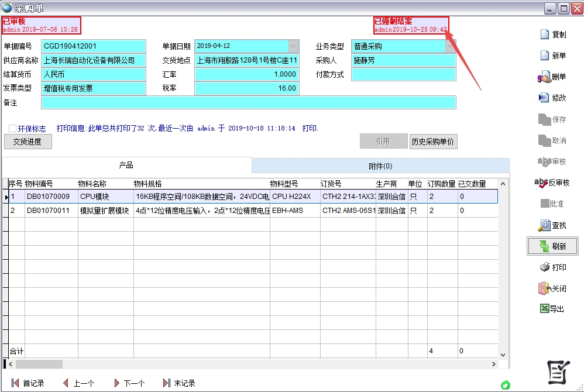This screenshot has width=584, height=392.
Task: Click the 复制 (Copy) document icon
Action: (544, 35)
